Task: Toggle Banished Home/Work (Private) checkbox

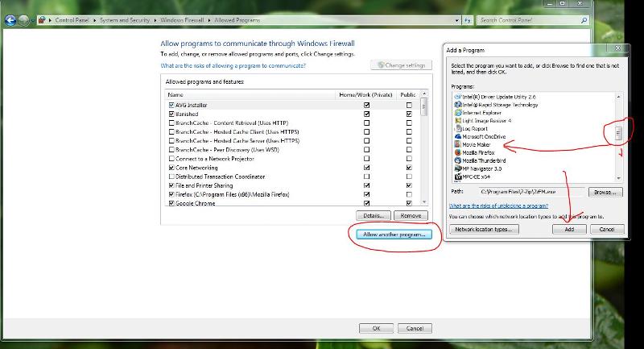Action: (366, 114)
